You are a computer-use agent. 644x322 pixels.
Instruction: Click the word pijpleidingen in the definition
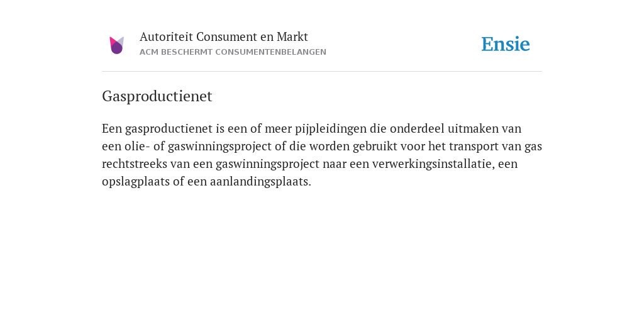tap(331, 129)
